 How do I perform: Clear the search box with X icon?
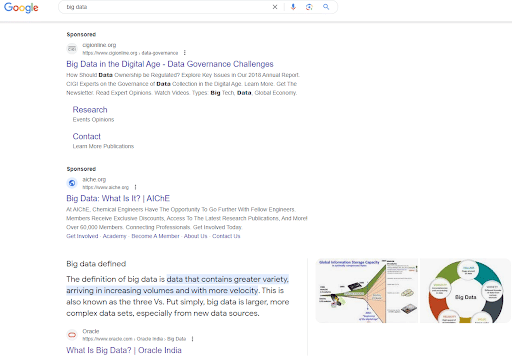pyautogui.click(x=275, y=7)
